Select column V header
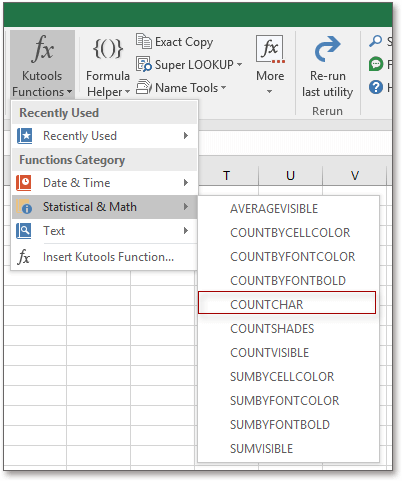This screenshot has width=402, height=481. pos(355,175)
